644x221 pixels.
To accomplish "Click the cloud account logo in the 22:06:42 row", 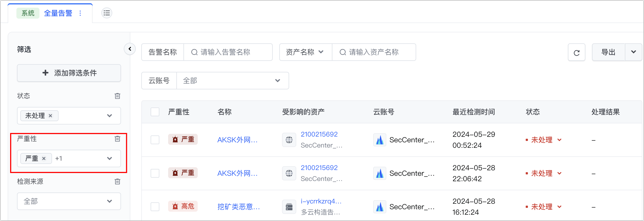I will [380, 173].
